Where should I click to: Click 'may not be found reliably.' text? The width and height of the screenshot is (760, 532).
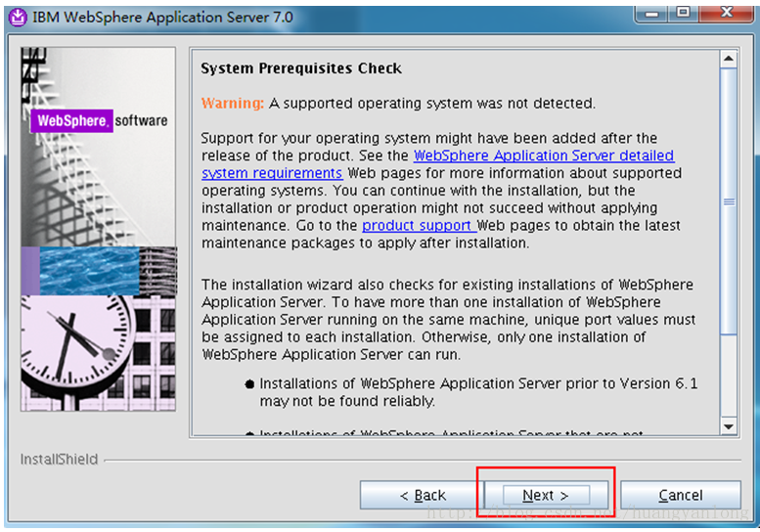click(347, 401)
